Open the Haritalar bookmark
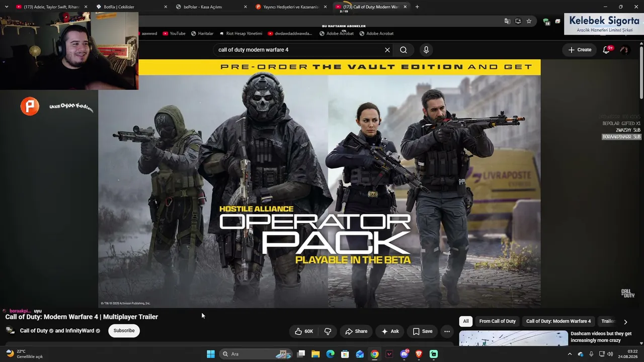 tap(202, 34)
